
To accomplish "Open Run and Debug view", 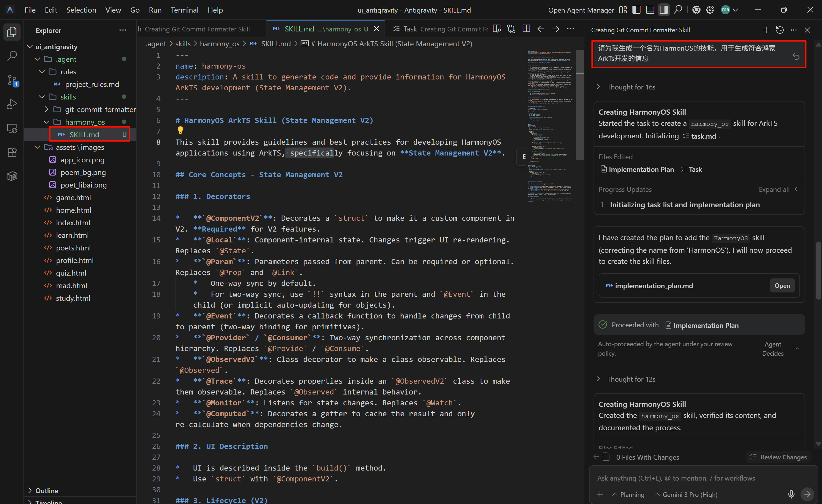I will 12,104.
